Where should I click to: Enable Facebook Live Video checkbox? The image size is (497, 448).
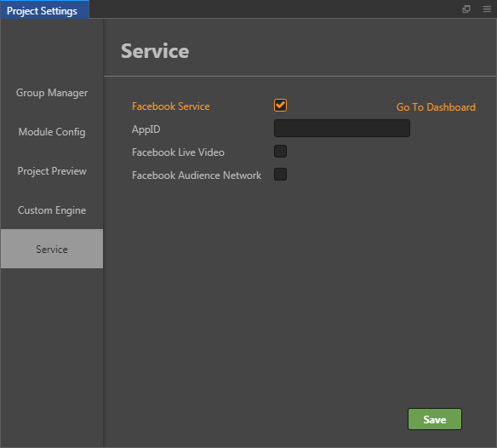[x=280, y=152]
